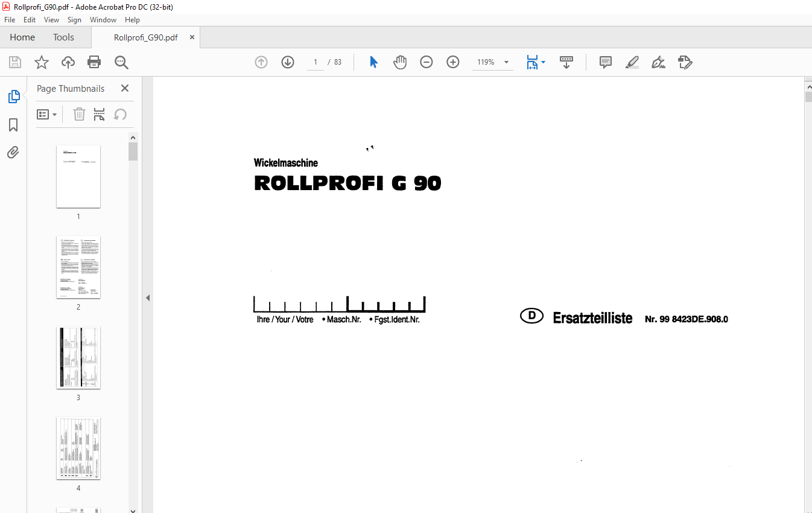Choose the Selection arrow tool

(373, 62)
